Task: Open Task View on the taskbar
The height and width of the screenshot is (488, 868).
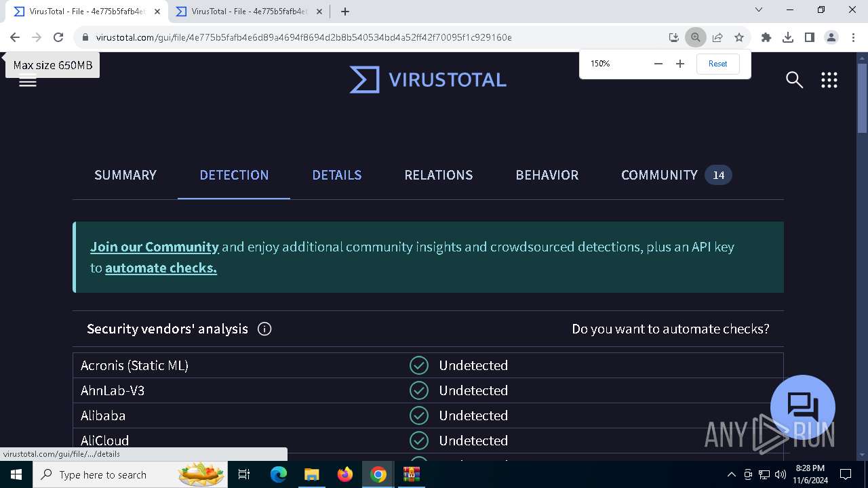Action: point(245,474)
